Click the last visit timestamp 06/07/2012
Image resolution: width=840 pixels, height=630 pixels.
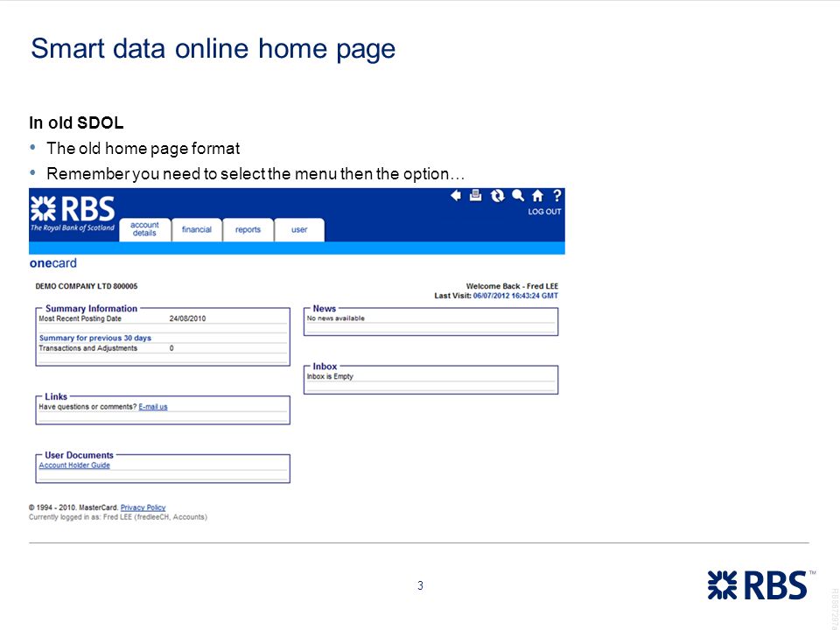tap(515, 296)
